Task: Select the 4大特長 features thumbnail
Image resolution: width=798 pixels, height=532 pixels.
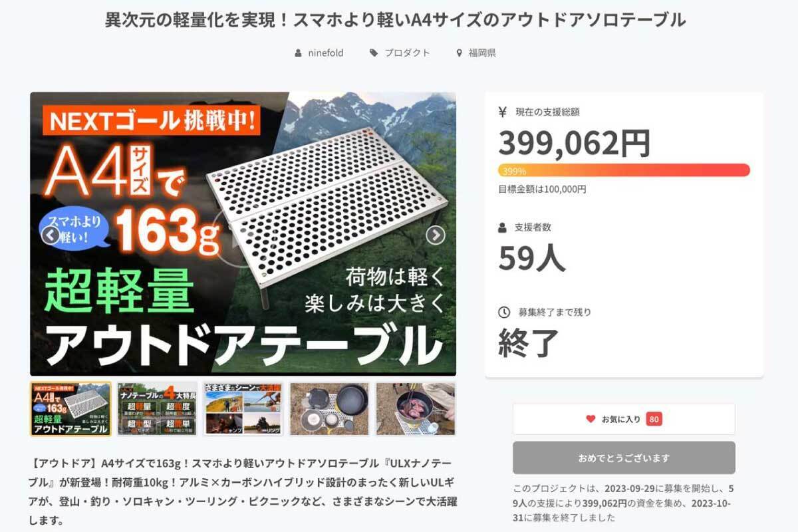Action: pos(157,409)
